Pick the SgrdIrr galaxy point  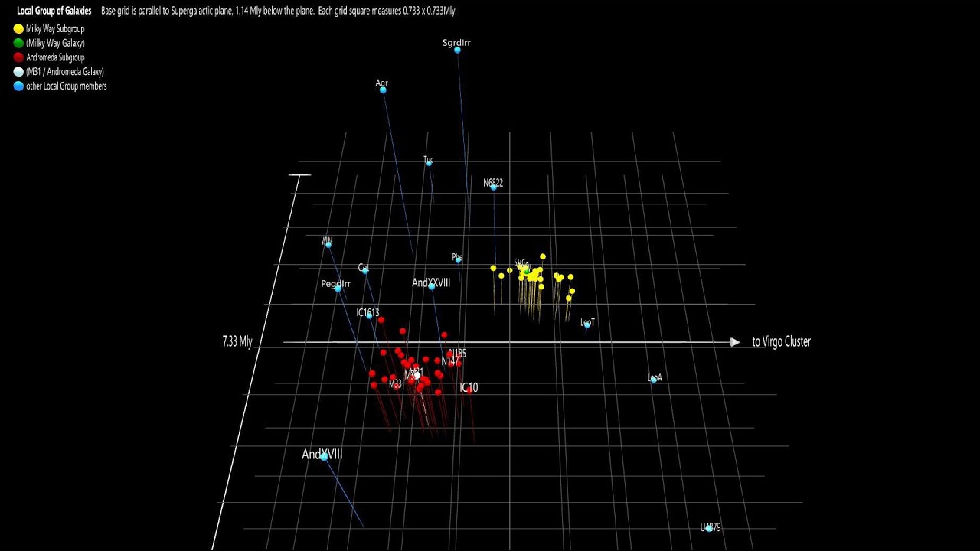(457, 50)
